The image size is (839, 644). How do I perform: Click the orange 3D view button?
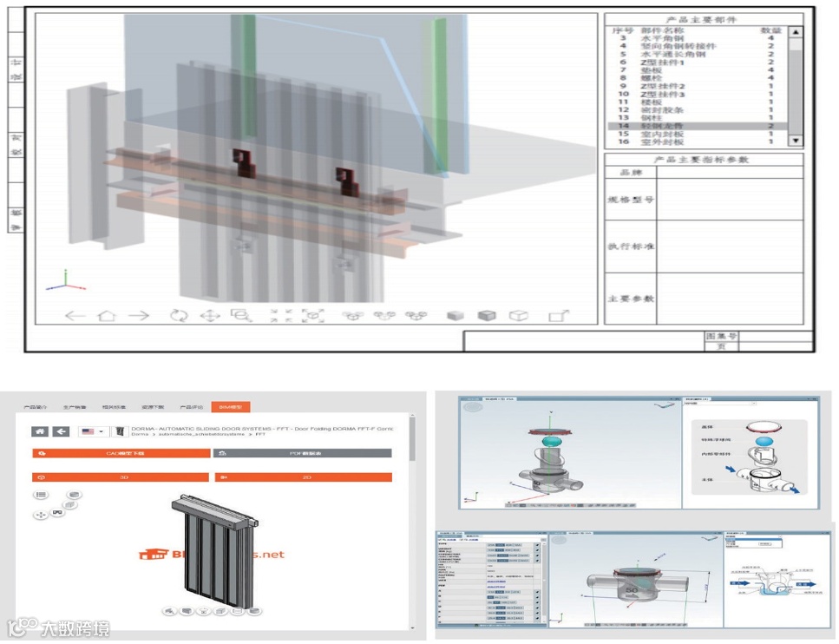pos(121,477)
